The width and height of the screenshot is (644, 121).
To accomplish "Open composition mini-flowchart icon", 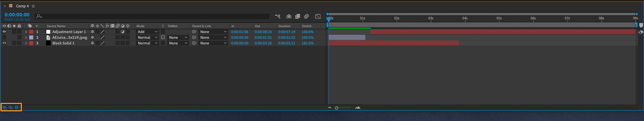I will (278, 16).
